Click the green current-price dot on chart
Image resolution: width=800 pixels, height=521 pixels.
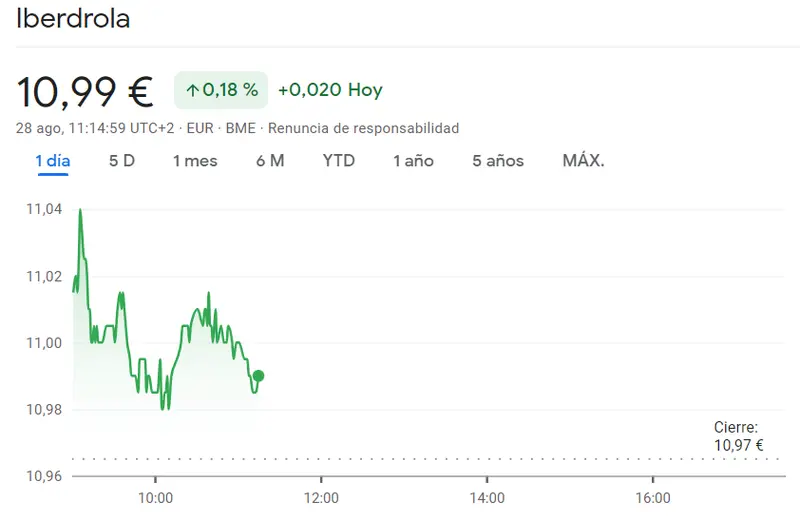tap(258, 376)
